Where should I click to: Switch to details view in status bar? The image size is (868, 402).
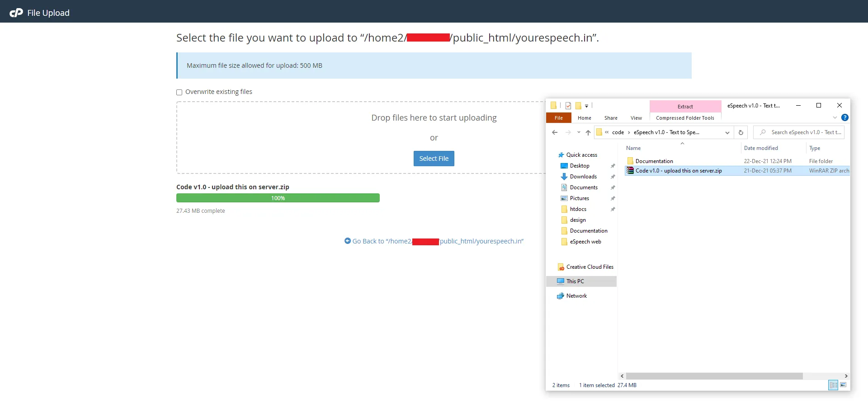click(x=833, y=385)
